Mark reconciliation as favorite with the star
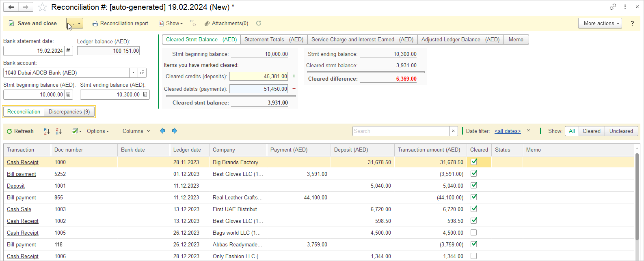The height and width of the screenshot is (261, 644). 42,7
